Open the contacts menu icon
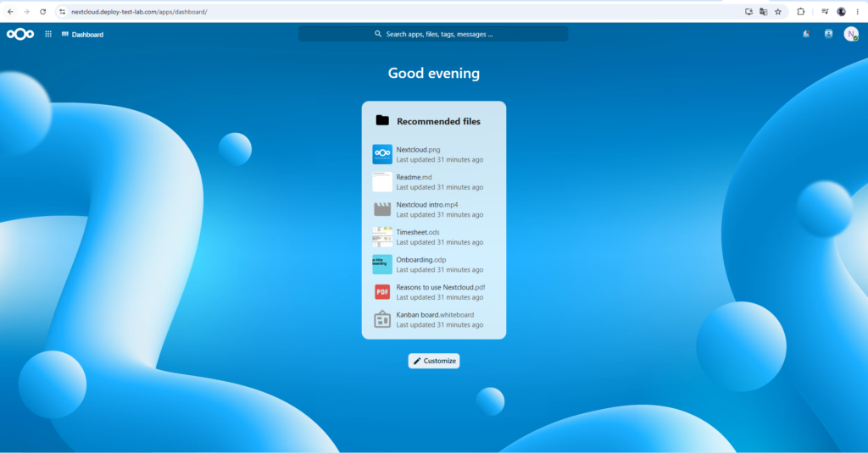 pos(828,35)
